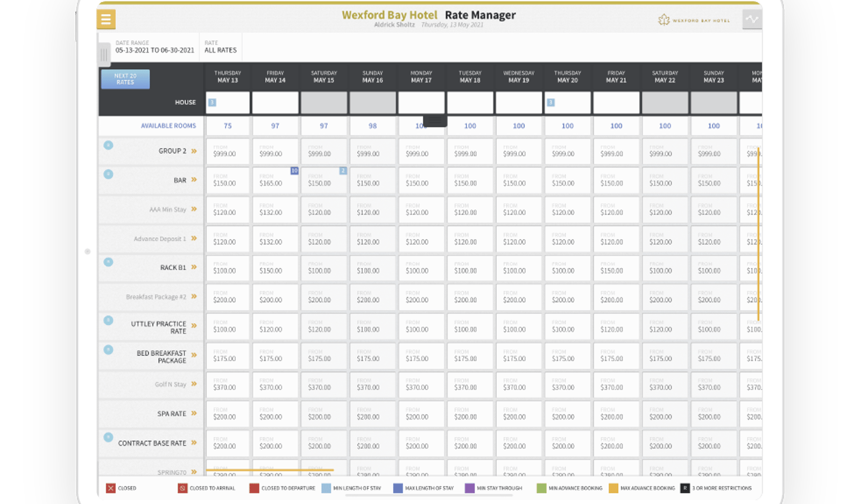Click the Closed to Departure legend swatch
Image resolution: width=861 pixels, height=504 pixels.
[x=254, y=488]
